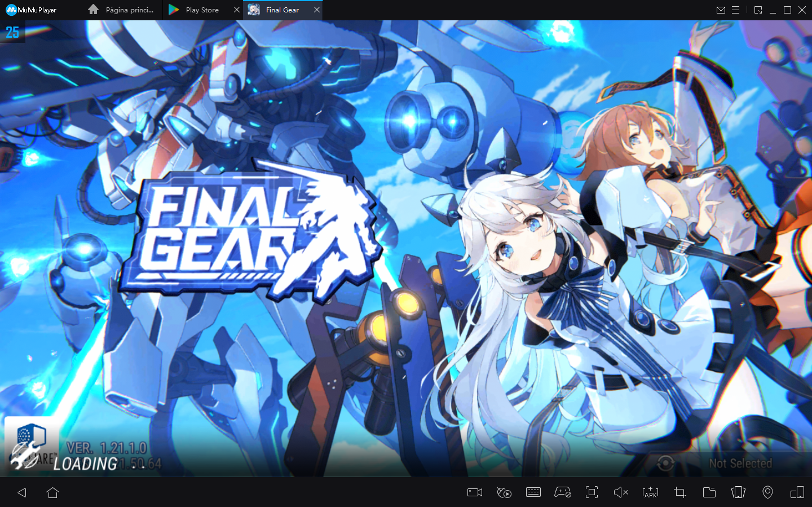Open the gamepad control settings
The image size is (812, 507).
pyautogui.click(x=562, y=492)
